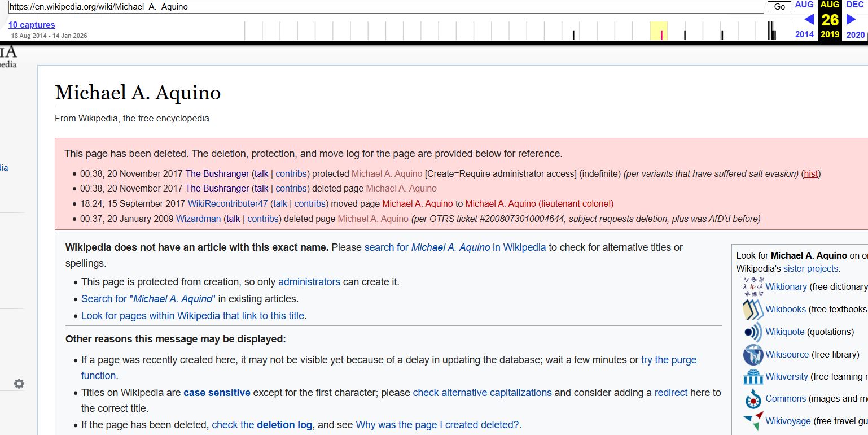Click the Michael A. Aquino page heading
868x435 pixels.
[x=138, y=93]
